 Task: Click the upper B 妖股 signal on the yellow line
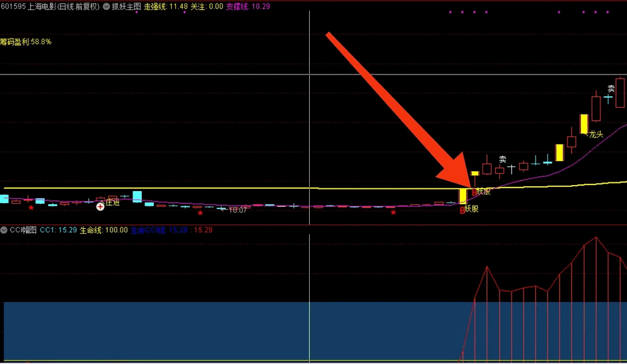click(x=481, y=192)
